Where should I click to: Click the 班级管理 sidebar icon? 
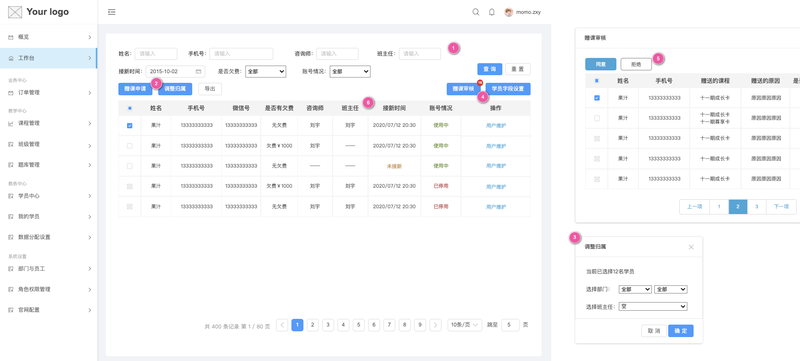[x=11, y=144]
